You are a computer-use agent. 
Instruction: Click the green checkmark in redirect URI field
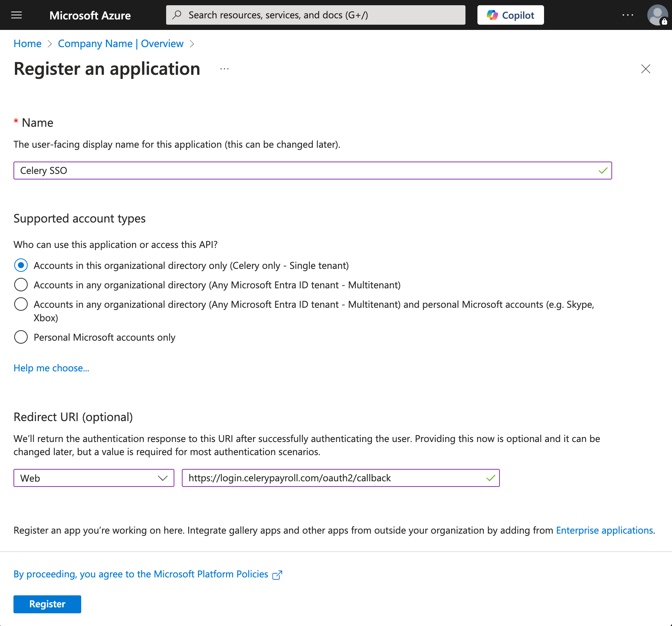491,478
